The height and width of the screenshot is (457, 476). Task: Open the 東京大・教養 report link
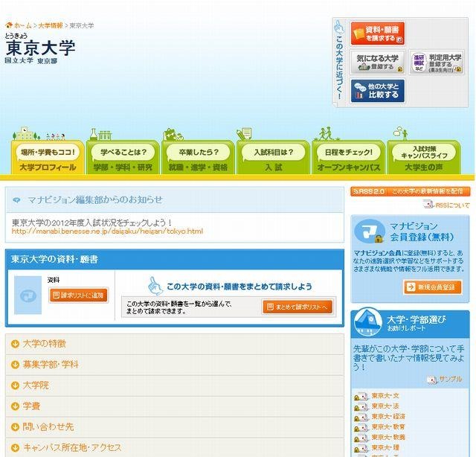(388, 437)
